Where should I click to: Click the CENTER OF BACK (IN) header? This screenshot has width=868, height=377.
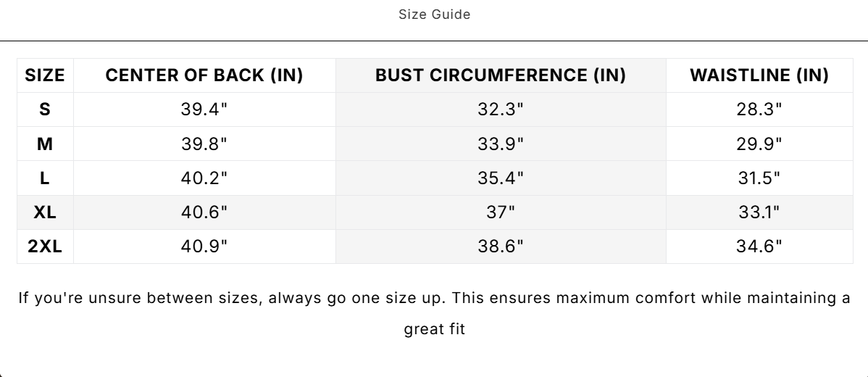point(204,75)
